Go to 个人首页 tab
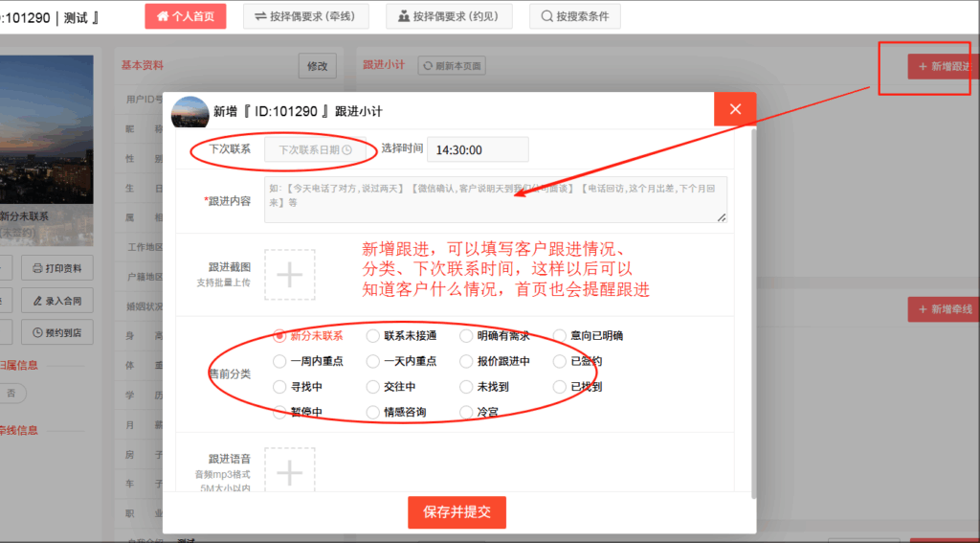Viewport: 980px width, 543px height. click(x=186, y=16)
